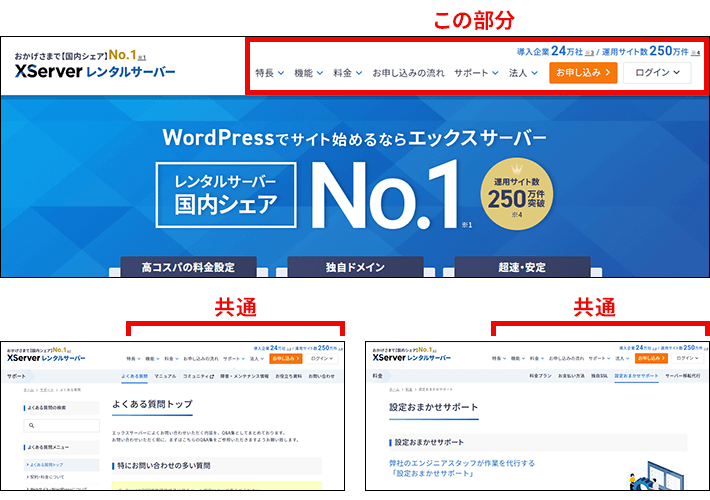The image size is (710, 500).
Task: Select the 超速・安定 tab on the banner
Action: 521,268
